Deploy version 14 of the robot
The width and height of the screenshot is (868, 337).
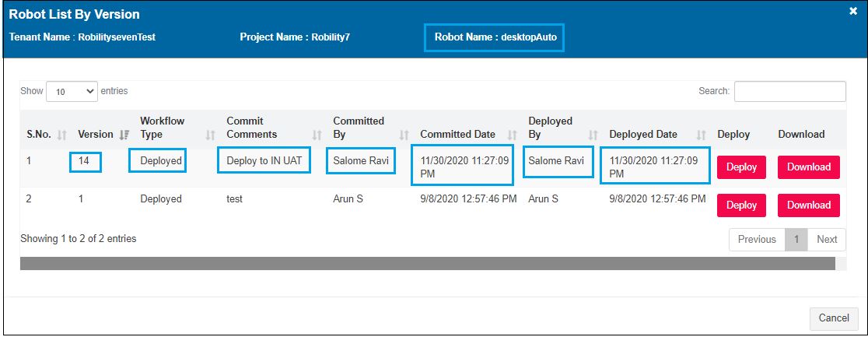pos(740,167)
